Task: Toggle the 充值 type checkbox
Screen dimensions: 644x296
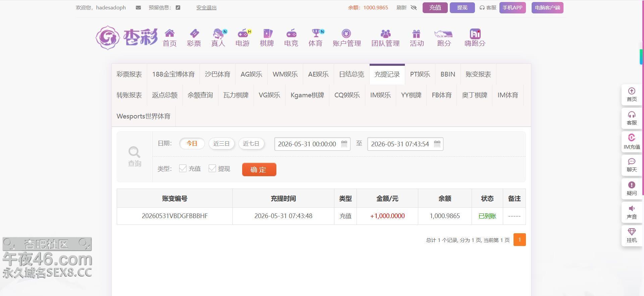Action: [x=183, y=168]
